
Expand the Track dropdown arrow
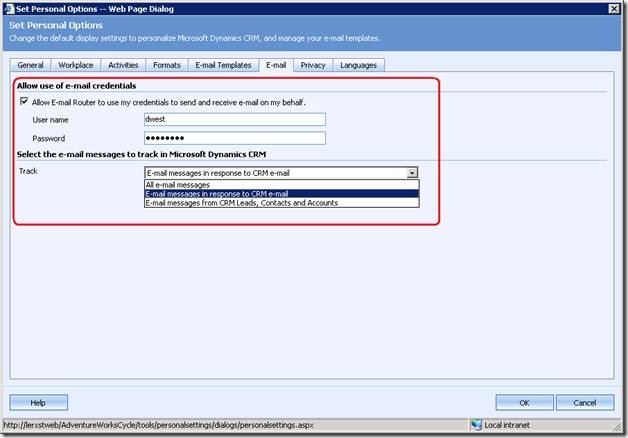[x=412, y=173]
